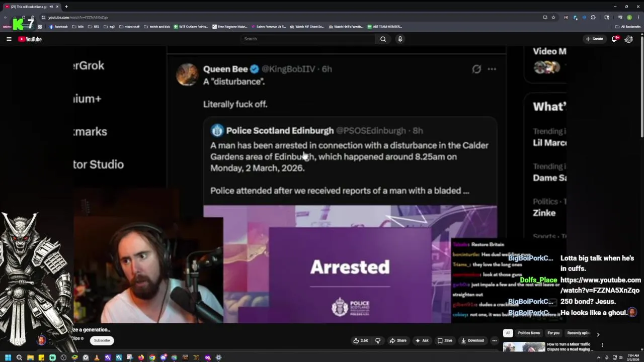644x362 pixels.
Task: Focus the YouTube search field
Action: coord(307,39)
